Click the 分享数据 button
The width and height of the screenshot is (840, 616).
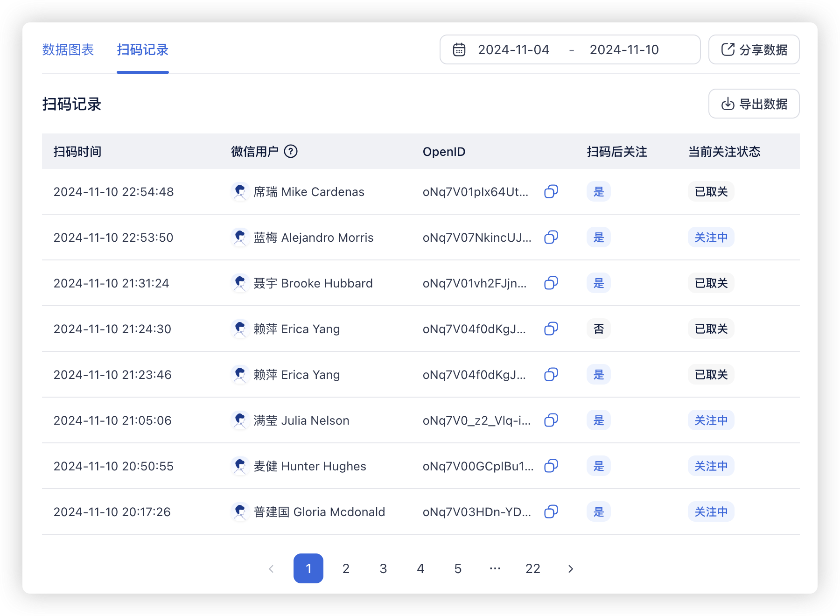pos(754,49)
